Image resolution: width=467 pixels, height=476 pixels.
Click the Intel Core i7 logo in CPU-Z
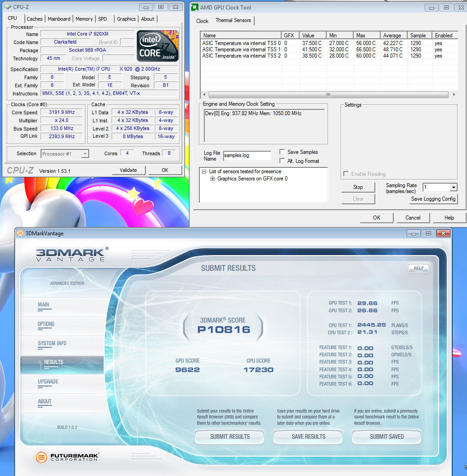[157, 46]
